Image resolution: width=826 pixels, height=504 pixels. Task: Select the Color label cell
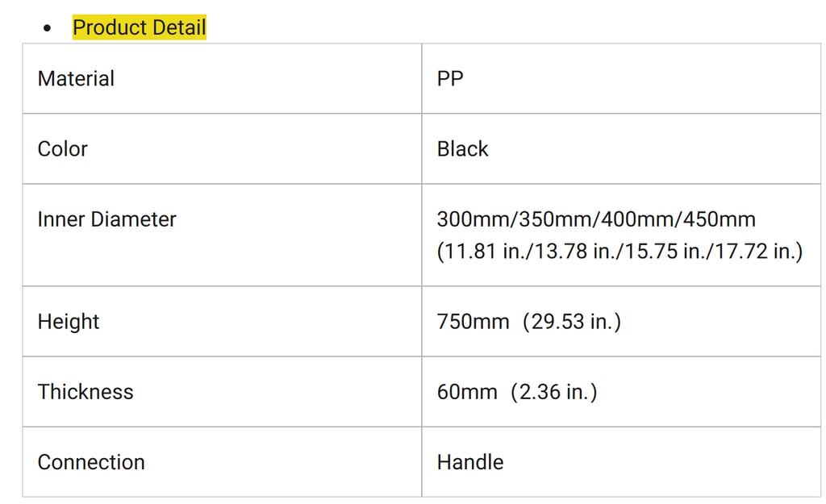click(222, 148)
